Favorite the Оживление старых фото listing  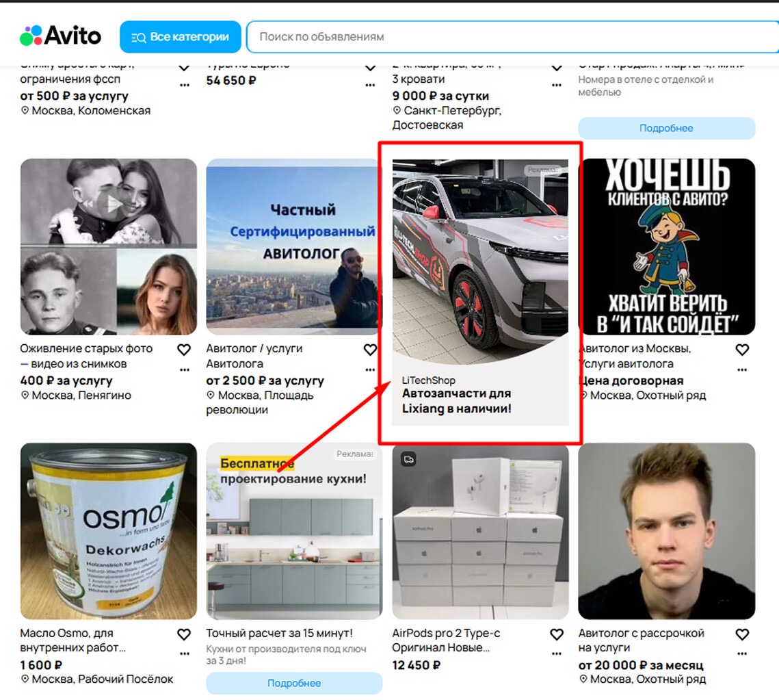(184, 350)
